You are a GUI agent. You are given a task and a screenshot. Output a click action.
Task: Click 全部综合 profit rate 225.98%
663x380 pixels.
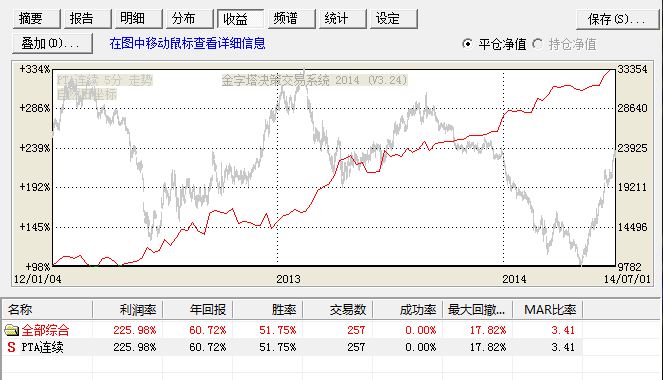[135, 330]
